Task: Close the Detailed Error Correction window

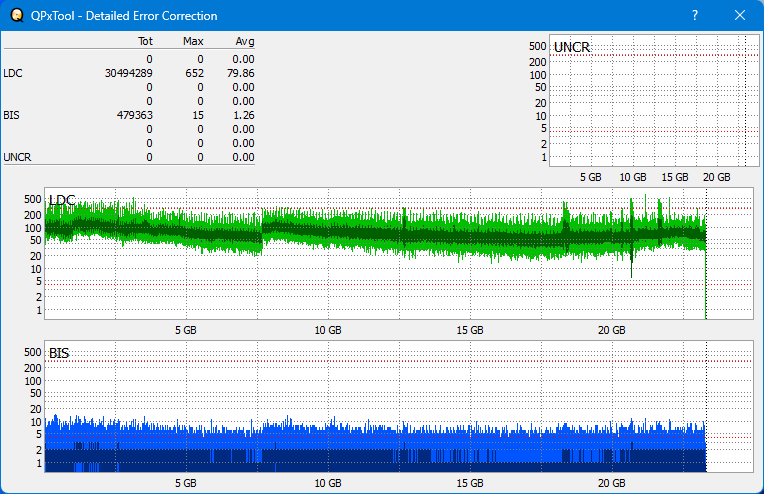Action: (x=740, y=15)
